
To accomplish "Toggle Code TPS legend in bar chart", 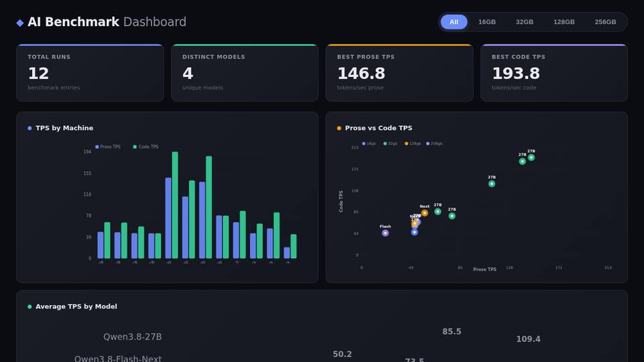I will coord(146,147).
